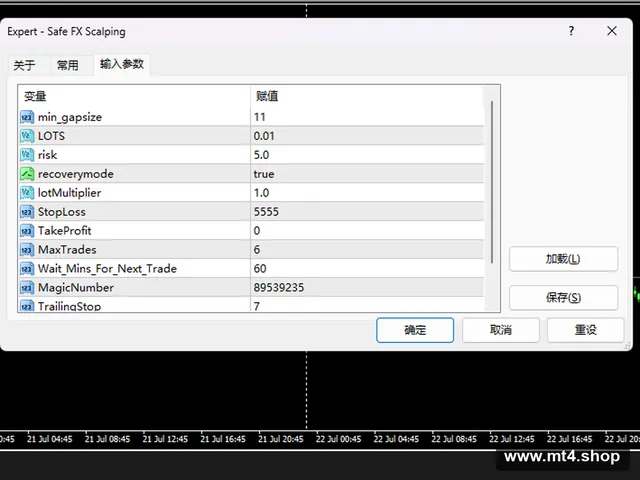Click the 22 Jul 00:45 chart time label
This screenshot has width=640, height=480.
point(338,439)
